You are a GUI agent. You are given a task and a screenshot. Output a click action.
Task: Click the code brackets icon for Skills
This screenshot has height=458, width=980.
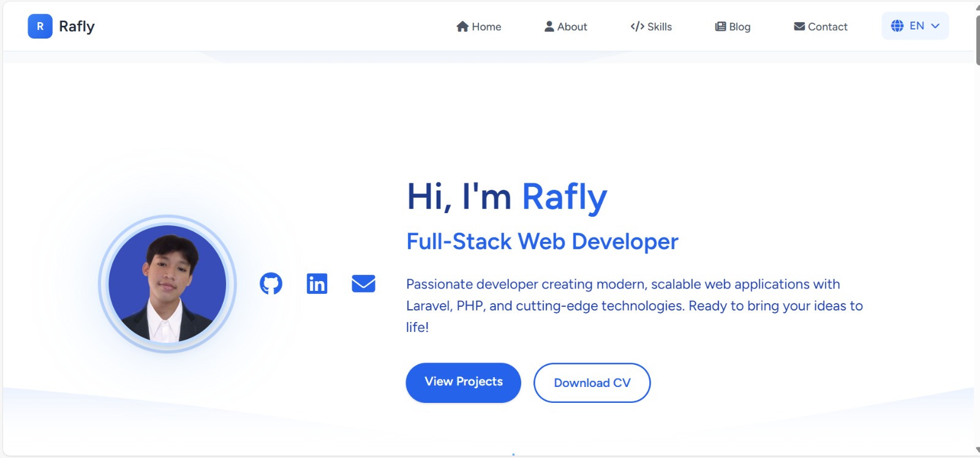tap(637, 26)
